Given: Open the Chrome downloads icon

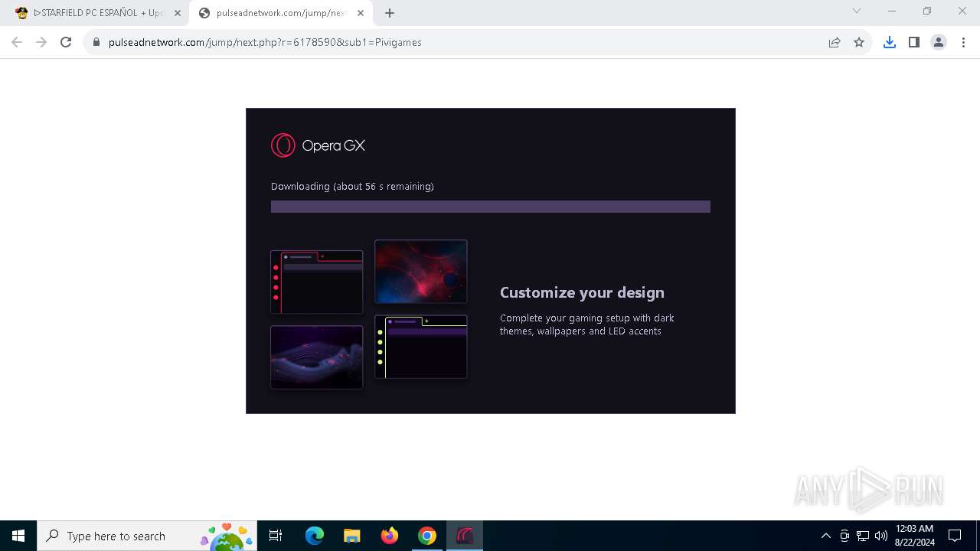Looking at the screenshot, I should click(889, 42).
